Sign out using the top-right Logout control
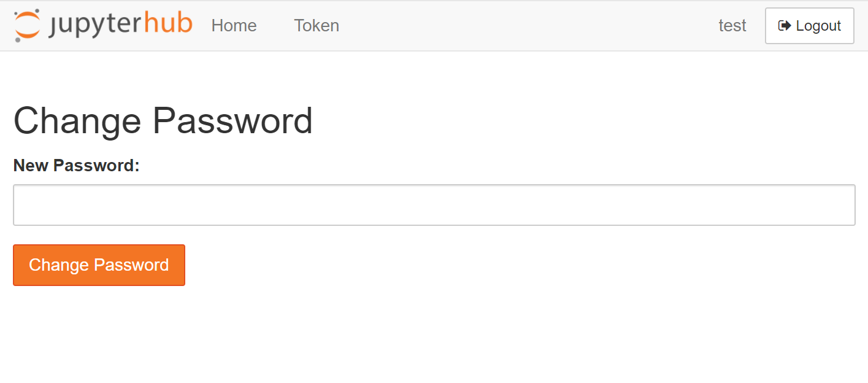The width and height of the screenshot is (868, 383). pyautogui.click(x=810, y=26)
